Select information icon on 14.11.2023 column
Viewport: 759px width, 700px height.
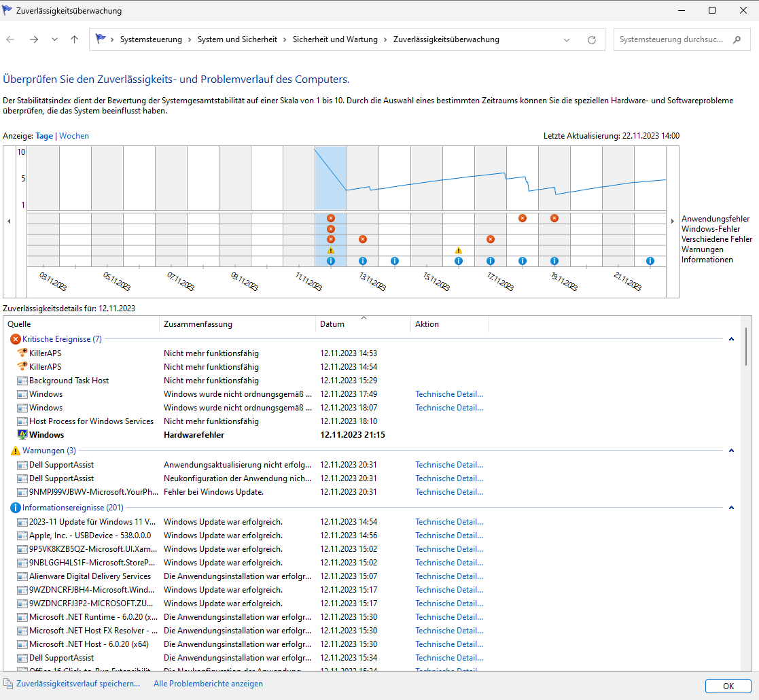[x=395, y=261]
